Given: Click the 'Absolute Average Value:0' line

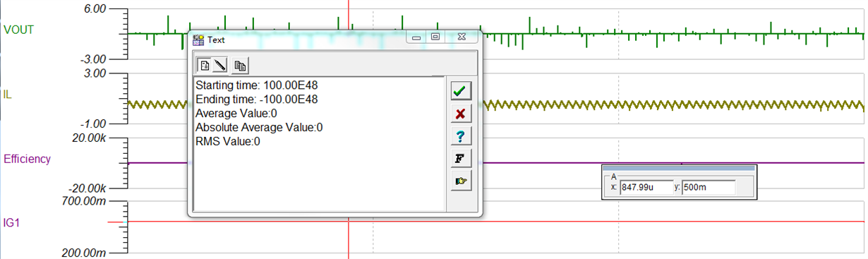Looking at the screenshot, I should [259, 128].
